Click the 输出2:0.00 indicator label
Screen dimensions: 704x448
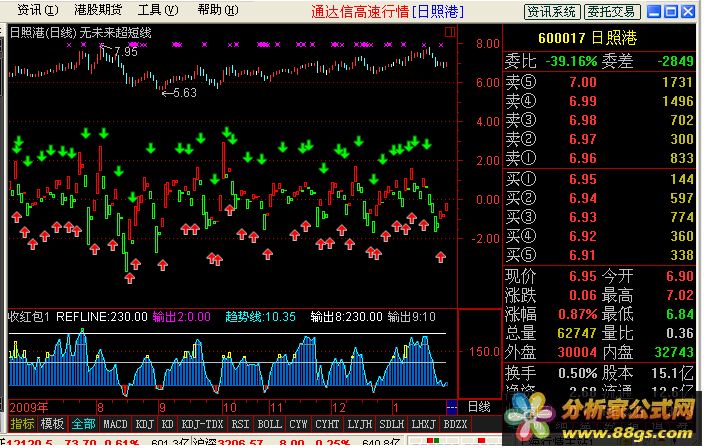click(181, 317)
